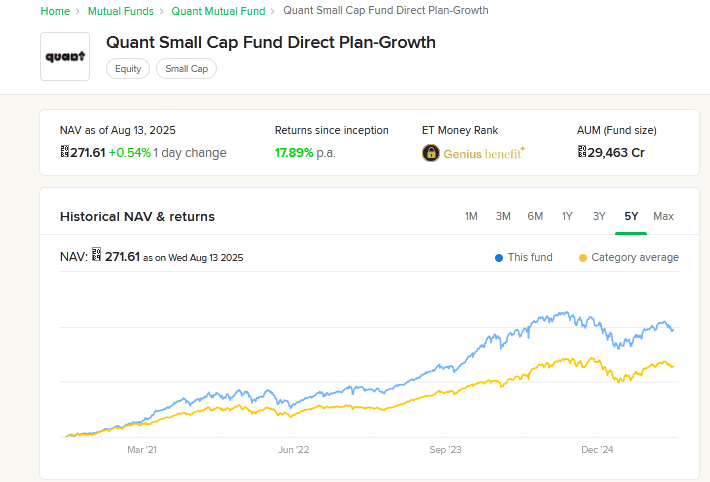710x482 pixels.
Task: Click the Small Cap tag
Action: click(x=186, y=69)
